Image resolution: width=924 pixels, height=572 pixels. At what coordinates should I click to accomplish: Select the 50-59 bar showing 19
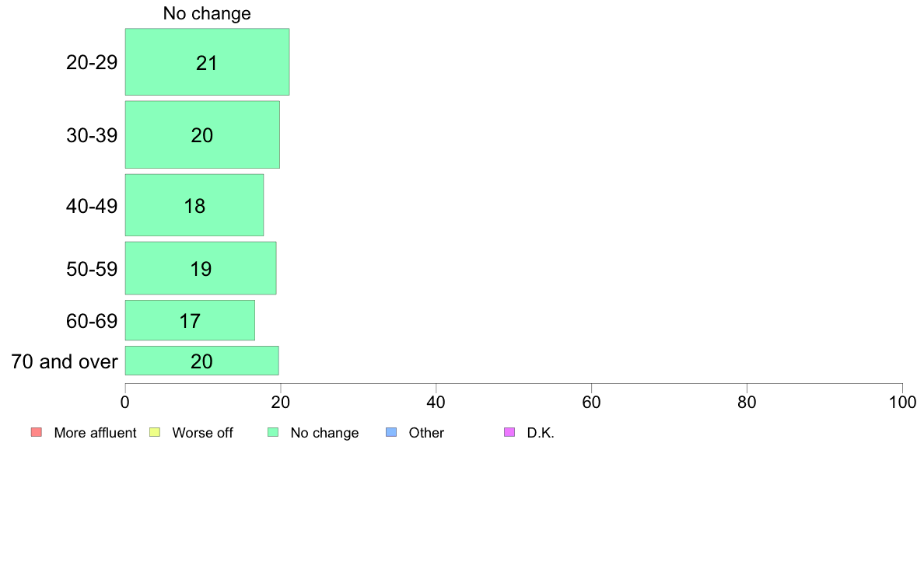[201, 268]
